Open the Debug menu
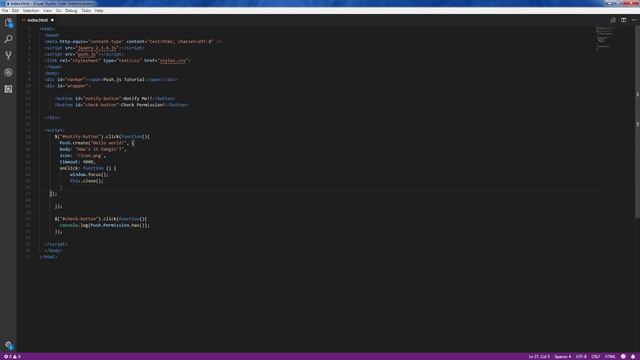This screenshot has height=360, width=640. 71,11
